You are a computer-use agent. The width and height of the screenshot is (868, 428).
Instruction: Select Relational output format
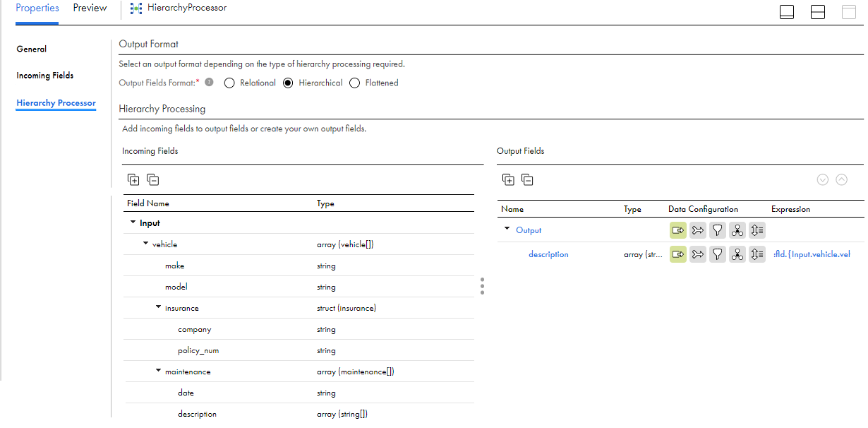229,83
